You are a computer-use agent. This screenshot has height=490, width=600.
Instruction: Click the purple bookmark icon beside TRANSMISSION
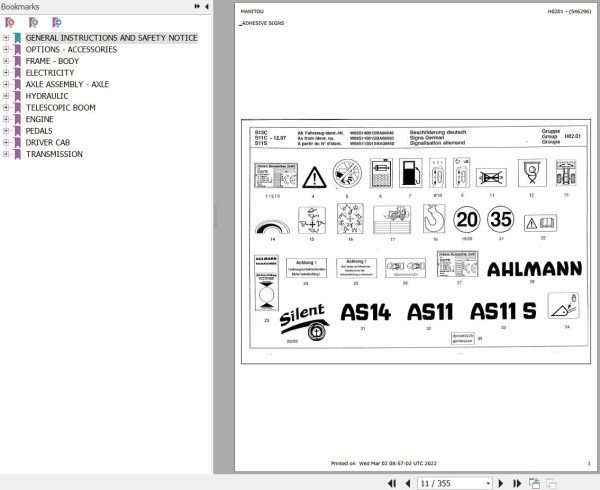tap(17, 154)
